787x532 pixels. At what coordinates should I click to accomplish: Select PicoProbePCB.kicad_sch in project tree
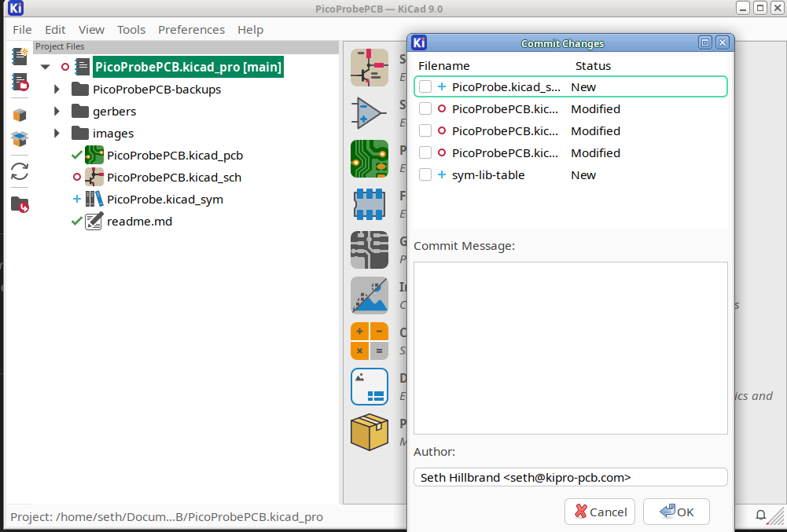pyautogui.click(x=174, y=178)
